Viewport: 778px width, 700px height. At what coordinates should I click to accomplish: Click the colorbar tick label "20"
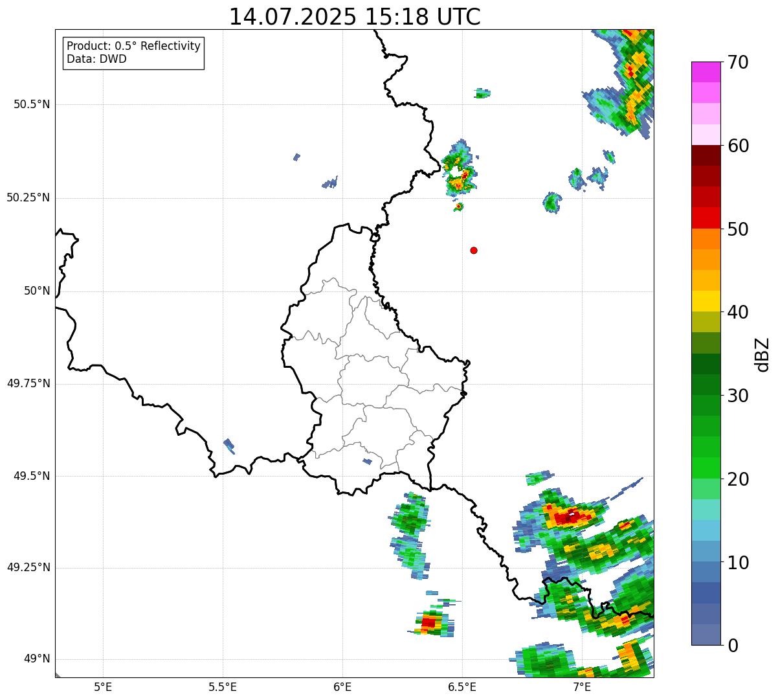(738, 479)
